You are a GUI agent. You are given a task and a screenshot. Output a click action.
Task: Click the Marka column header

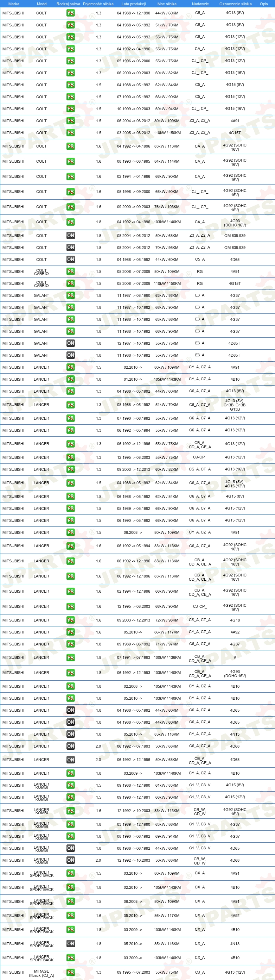coord(14,4)
